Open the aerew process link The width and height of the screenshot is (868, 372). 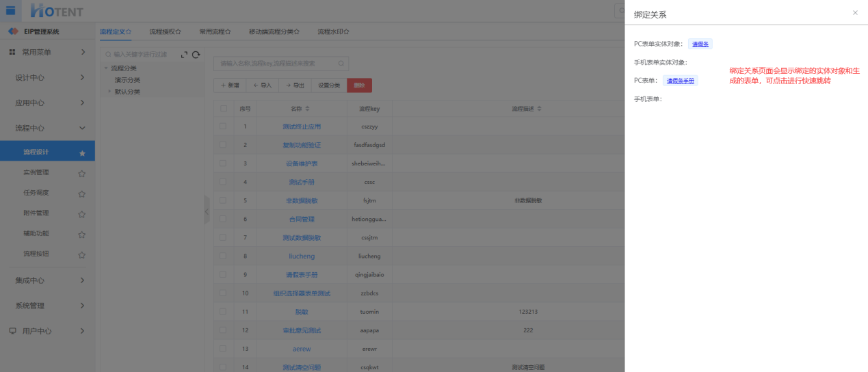pyautogui.click(x=302, y=348)
